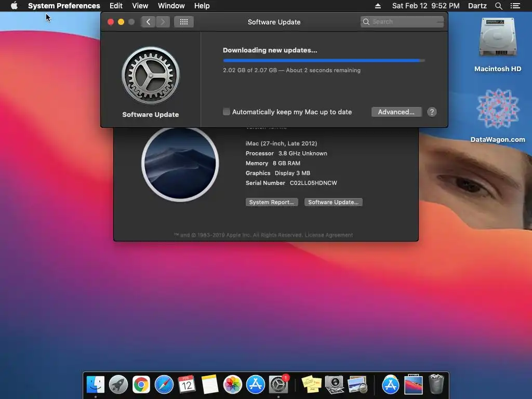532x399 pixels.
Task: Click System Report… in About This Mac
Action: pyautogui.click(x=272, y=202)
